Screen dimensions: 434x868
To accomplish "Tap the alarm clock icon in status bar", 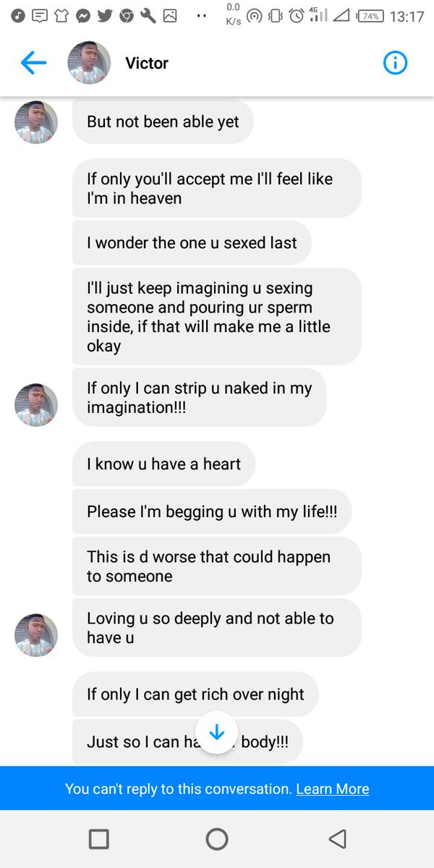I will pyautogui.click(x=297, y=16).
